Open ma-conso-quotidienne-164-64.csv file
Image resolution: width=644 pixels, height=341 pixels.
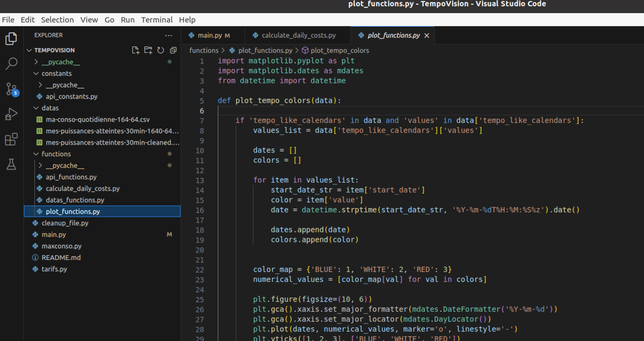tap(102, 120)
